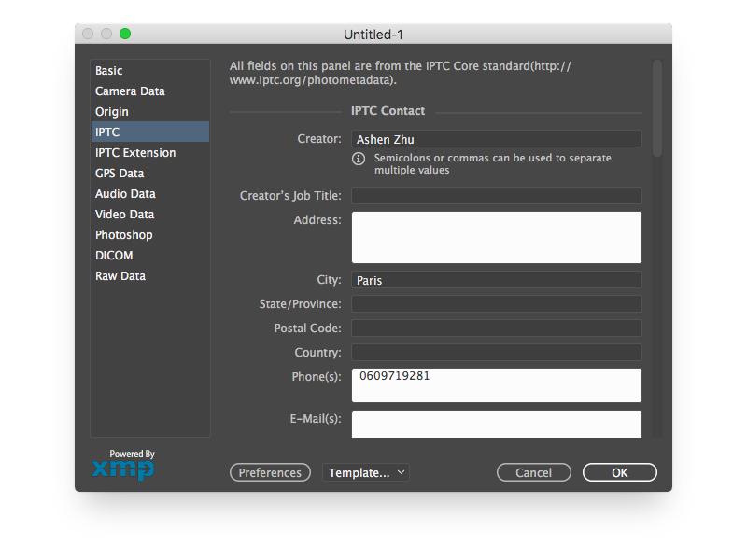Click the E-Mail(s) input field
The image size is (747, 560).
point(497,425)
